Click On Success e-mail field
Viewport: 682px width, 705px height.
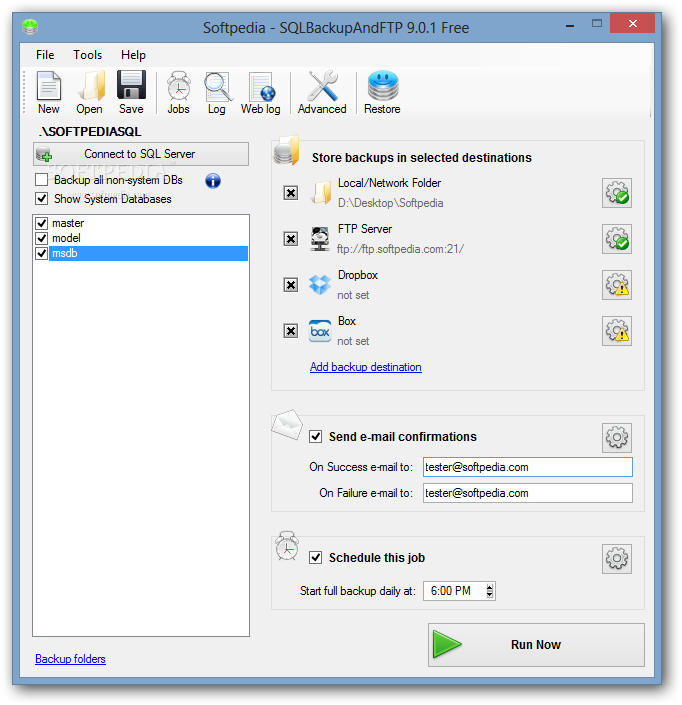tap(528, 467)
